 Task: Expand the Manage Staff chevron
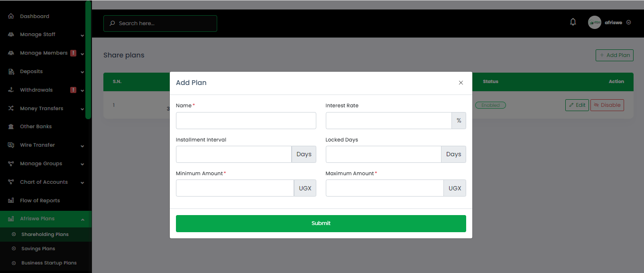(83, 35)
